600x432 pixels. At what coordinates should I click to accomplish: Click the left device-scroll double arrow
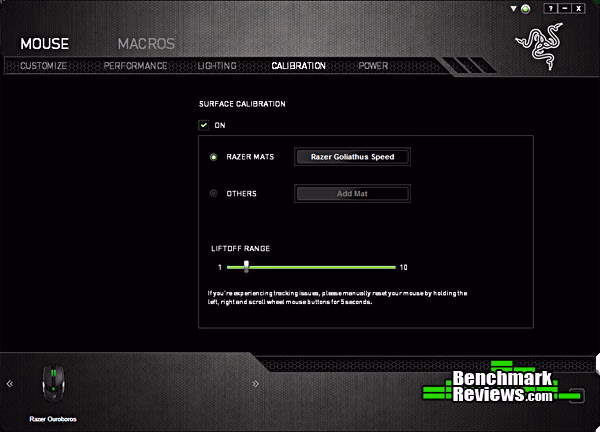[10, 383]
